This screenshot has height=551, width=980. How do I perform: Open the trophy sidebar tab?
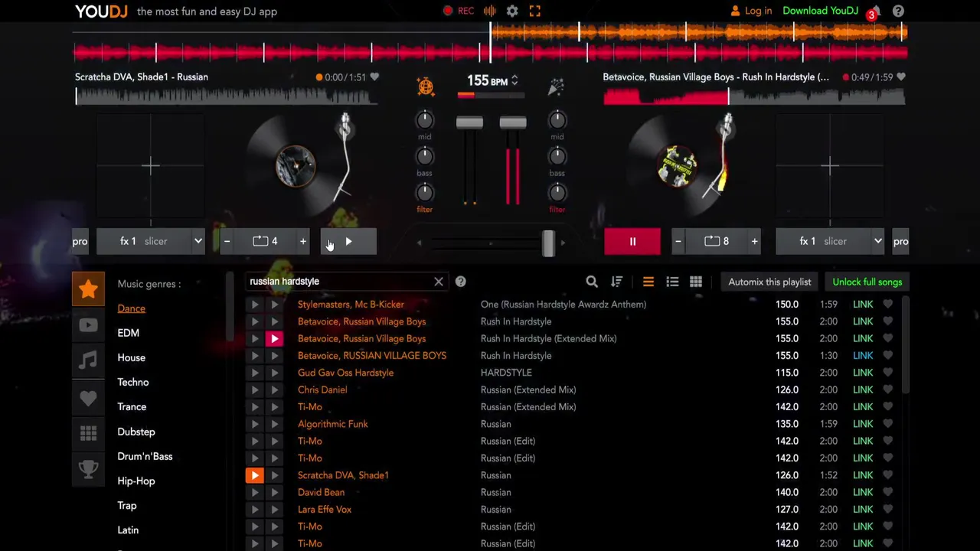[x=88, y=468]
